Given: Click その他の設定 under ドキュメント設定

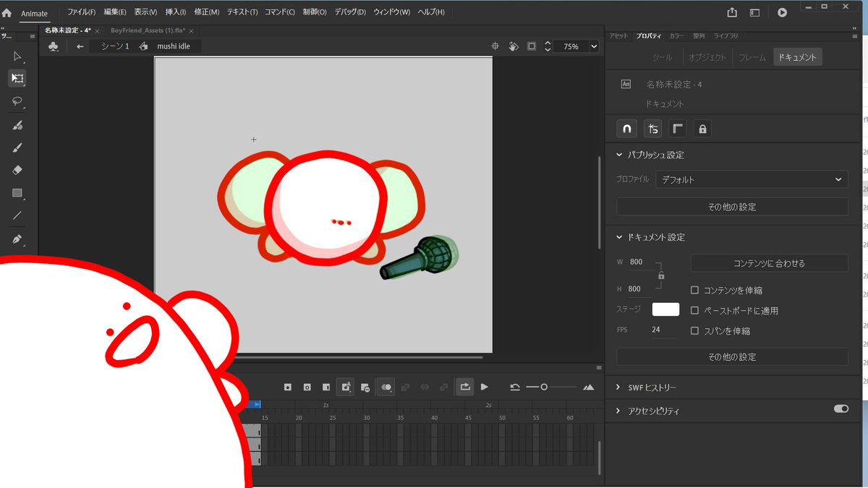Looking at the screenshot, I should 732,357.
